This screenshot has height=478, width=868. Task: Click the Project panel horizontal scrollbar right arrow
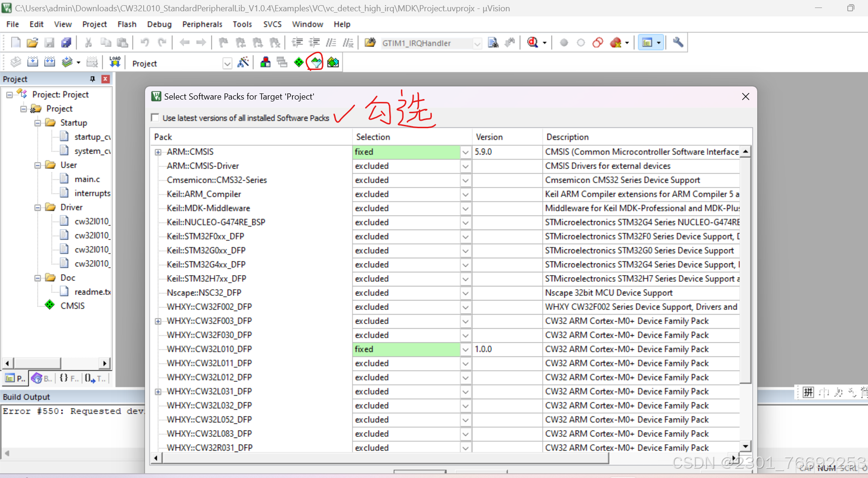pos(105,363)
